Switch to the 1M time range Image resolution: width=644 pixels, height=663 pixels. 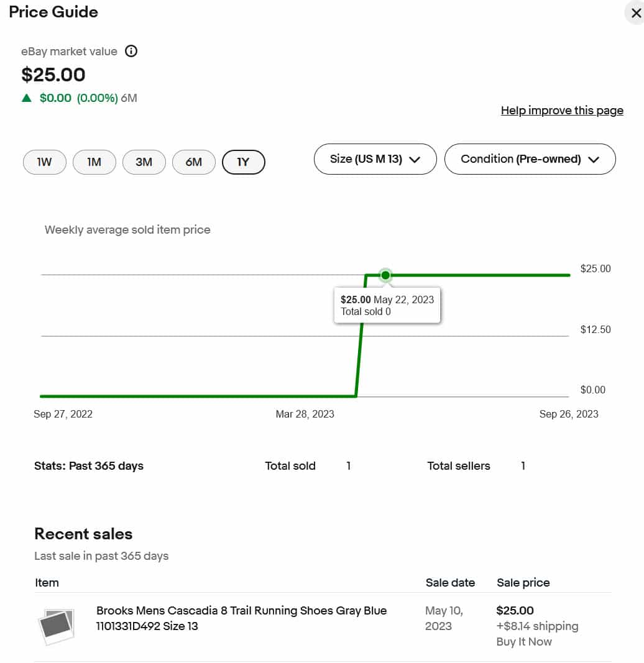click(x=94, y=162)
